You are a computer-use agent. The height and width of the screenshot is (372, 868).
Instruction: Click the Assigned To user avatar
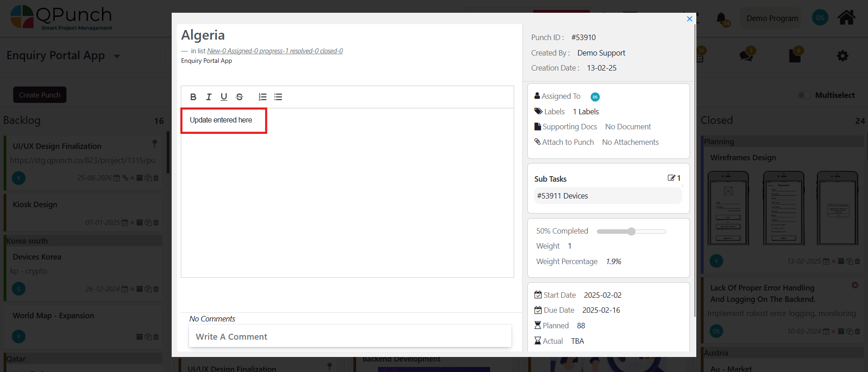(x=595, y=97)
